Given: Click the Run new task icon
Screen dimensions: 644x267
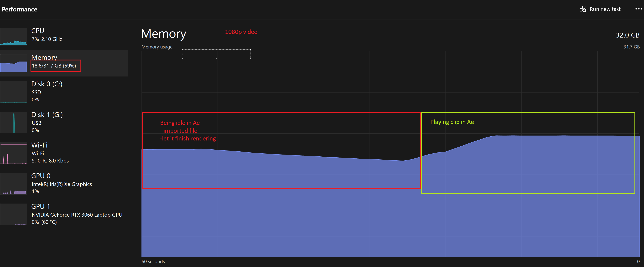Looking at the screenshot, I should coord(582,9).
